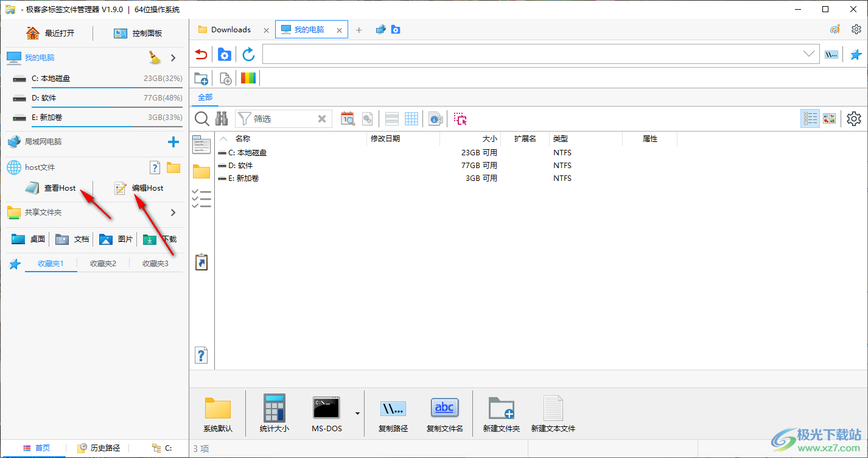The image size is (868, 458).
Task: Toggle the detailed list view mode
Action: pyautogui.click(x=810, y=119)
